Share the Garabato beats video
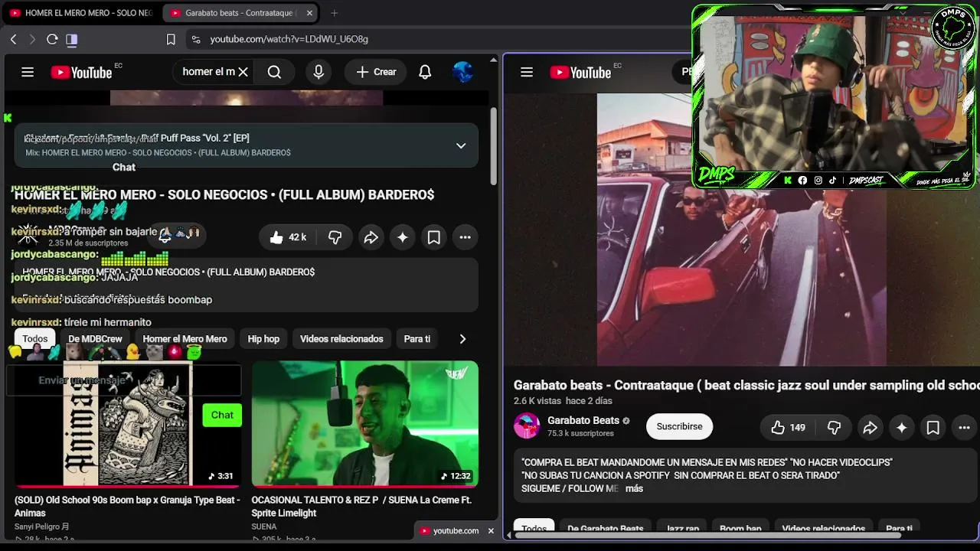The height and width of the screenshot is (551, 980). coord(870,428)
